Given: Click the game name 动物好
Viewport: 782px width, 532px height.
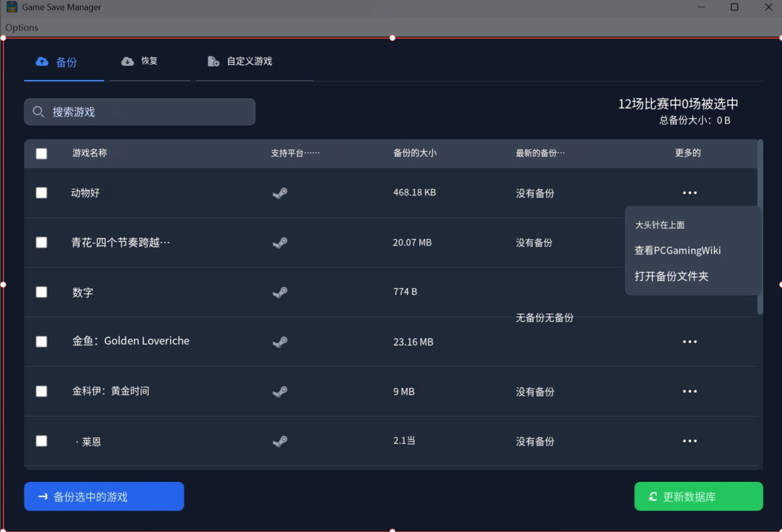Looking at the screenshot, I should 86,193.
